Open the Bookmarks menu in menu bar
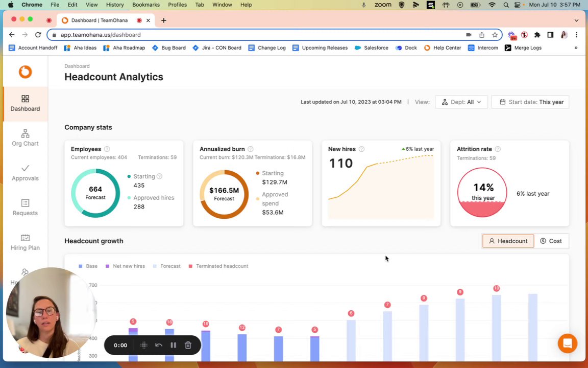The width and height of the screenshot is (588, 368). [146, 5]
